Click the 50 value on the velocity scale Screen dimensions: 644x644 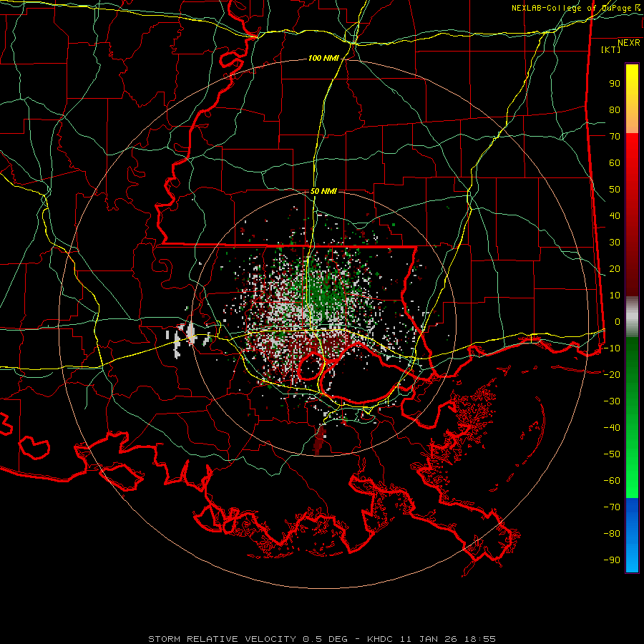click(x=615, y=190)
